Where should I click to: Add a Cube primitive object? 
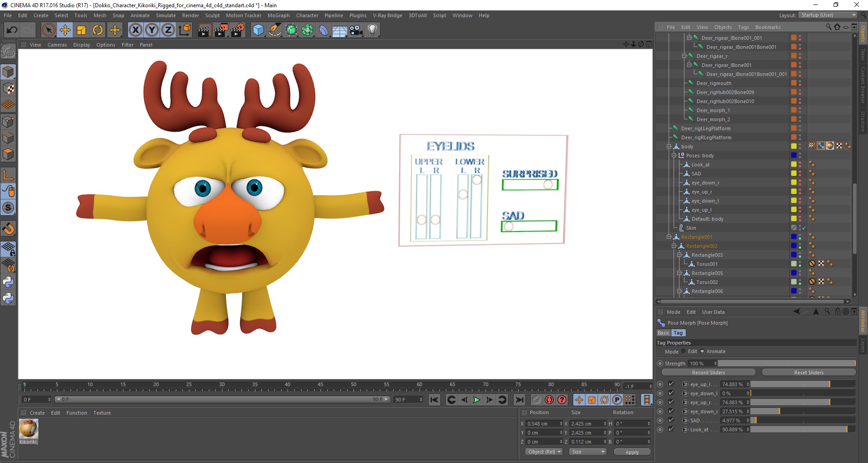click(258, 30)
